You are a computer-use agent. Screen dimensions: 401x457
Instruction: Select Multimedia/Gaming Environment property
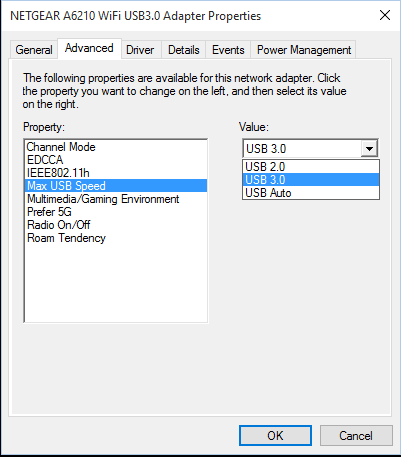[x=116, y=199]
